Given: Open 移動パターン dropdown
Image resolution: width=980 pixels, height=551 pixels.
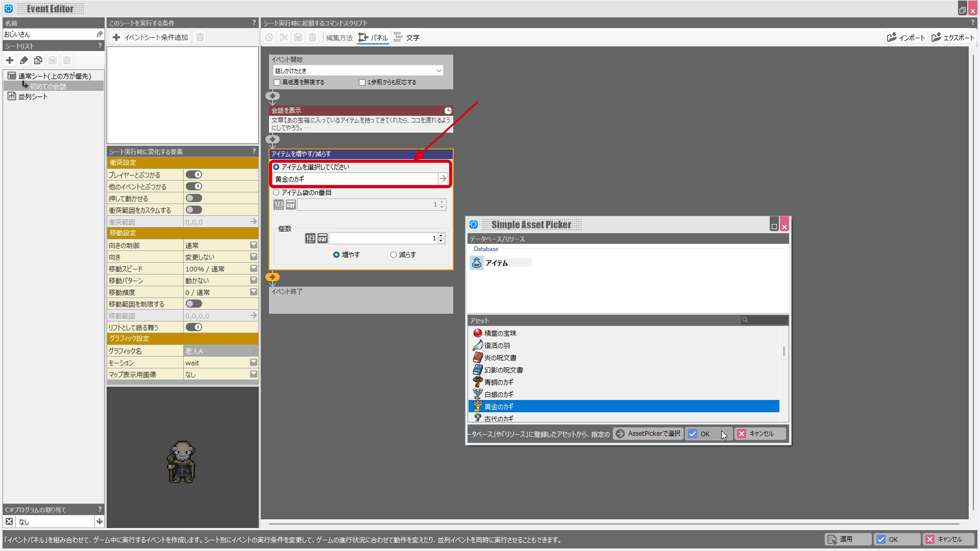Looking at the screenshot, I should click(x=254, y=280).
